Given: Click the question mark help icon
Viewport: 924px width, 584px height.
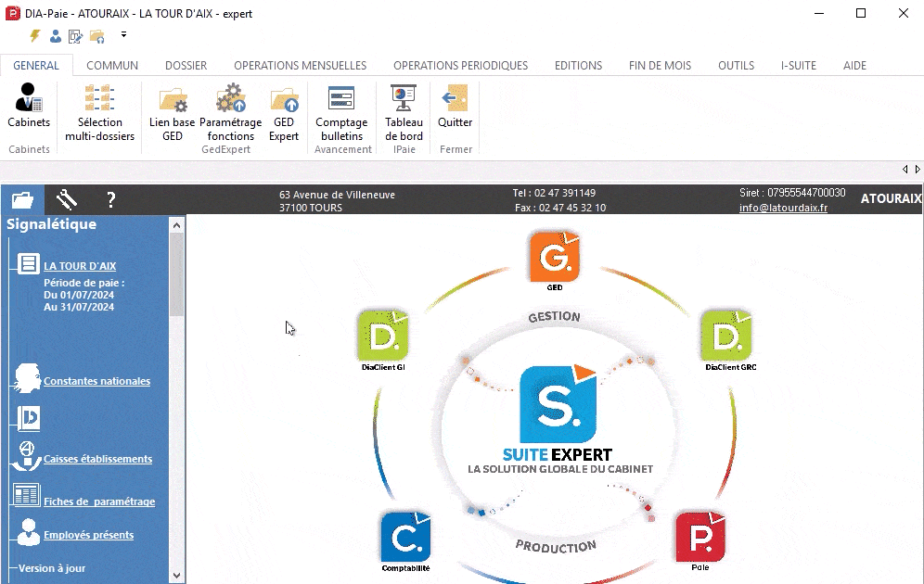Looking at the screenshot, I should [x=110, y=200].
